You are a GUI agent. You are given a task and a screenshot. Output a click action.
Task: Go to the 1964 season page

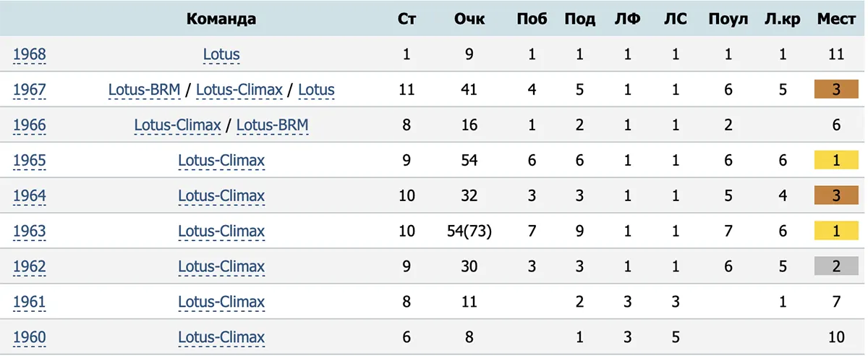click(29, 196)
